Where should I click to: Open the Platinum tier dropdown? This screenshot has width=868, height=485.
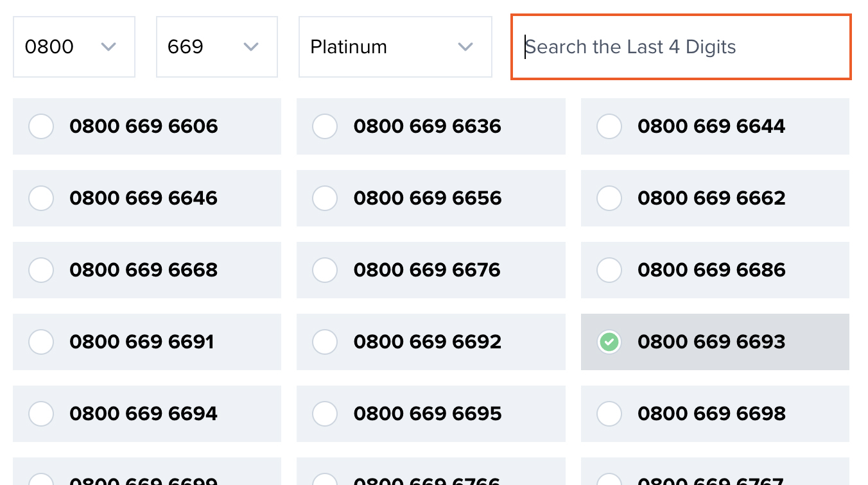coord(395,46)
